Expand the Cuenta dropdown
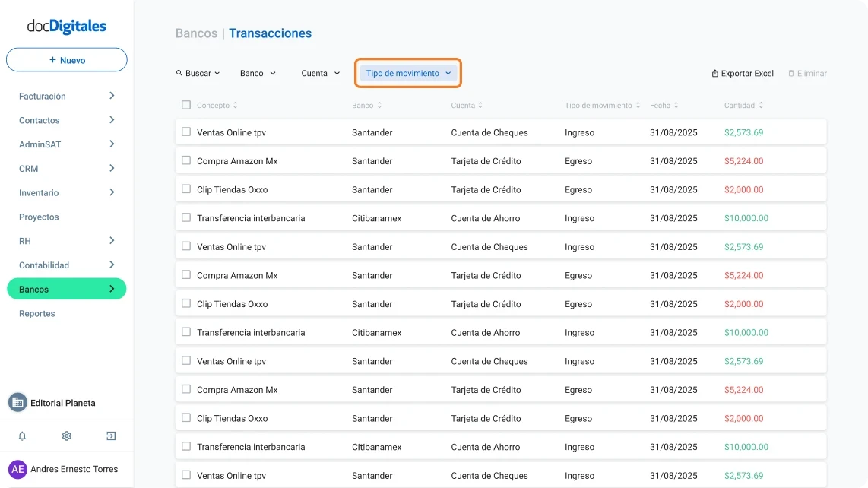The height and width of the screenshot is (488, 868). tap(320, 73)
